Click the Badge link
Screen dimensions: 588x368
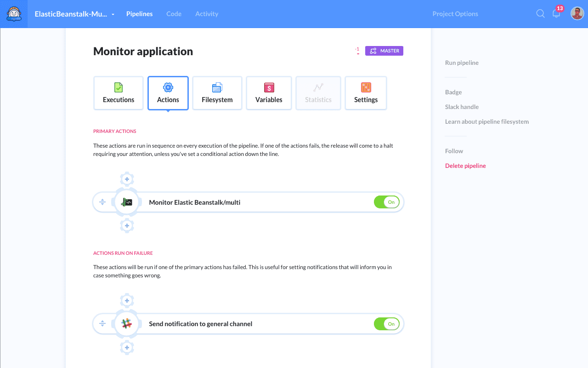tap(453, 92)
